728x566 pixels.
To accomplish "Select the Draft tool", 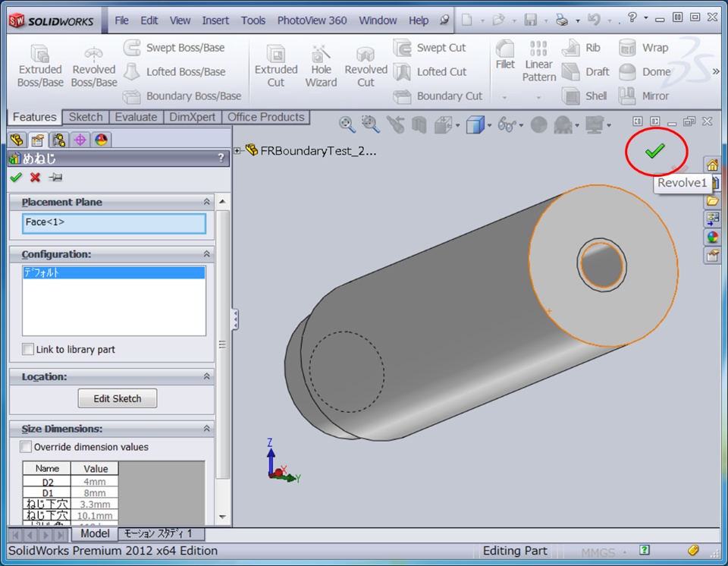I will (x=585, y=71).
